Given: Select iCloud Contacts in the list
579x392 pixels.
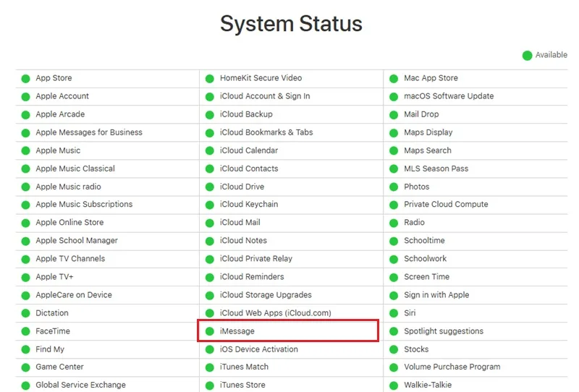Looking at the screenshot, I should tap(249, 169).
